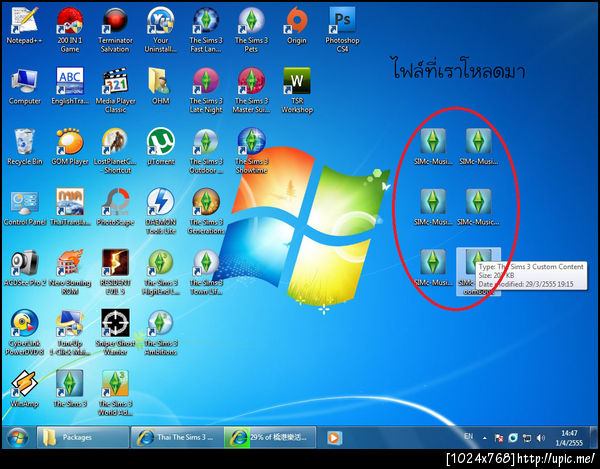Select the Your Uninstaller icon
This screenshot has height=469, width=600.
click(x=161, y=30)
